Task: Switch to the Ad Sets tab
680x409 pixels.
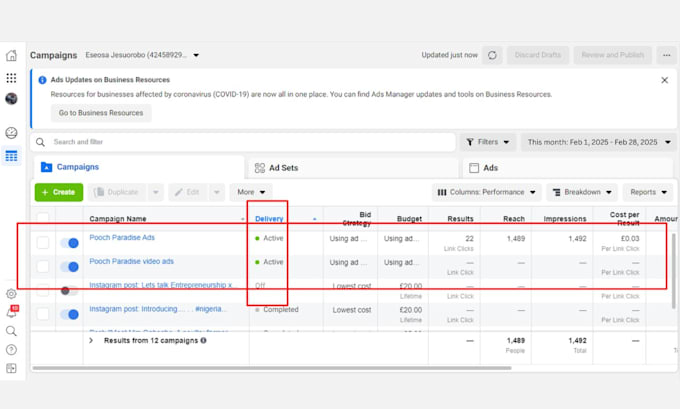Action: click(353, 168)
